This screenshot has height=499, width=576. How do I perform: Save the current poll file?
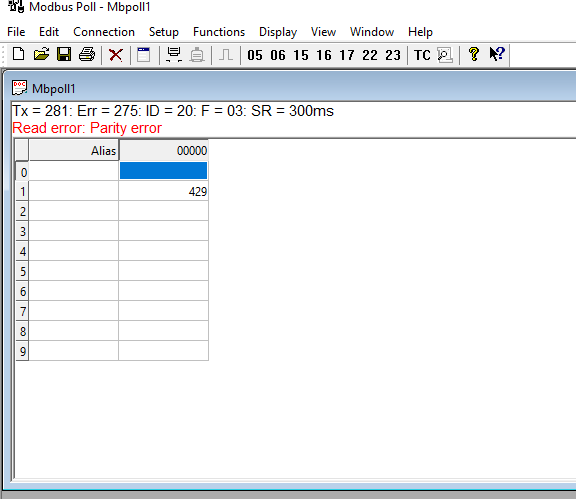pos(64,55)
